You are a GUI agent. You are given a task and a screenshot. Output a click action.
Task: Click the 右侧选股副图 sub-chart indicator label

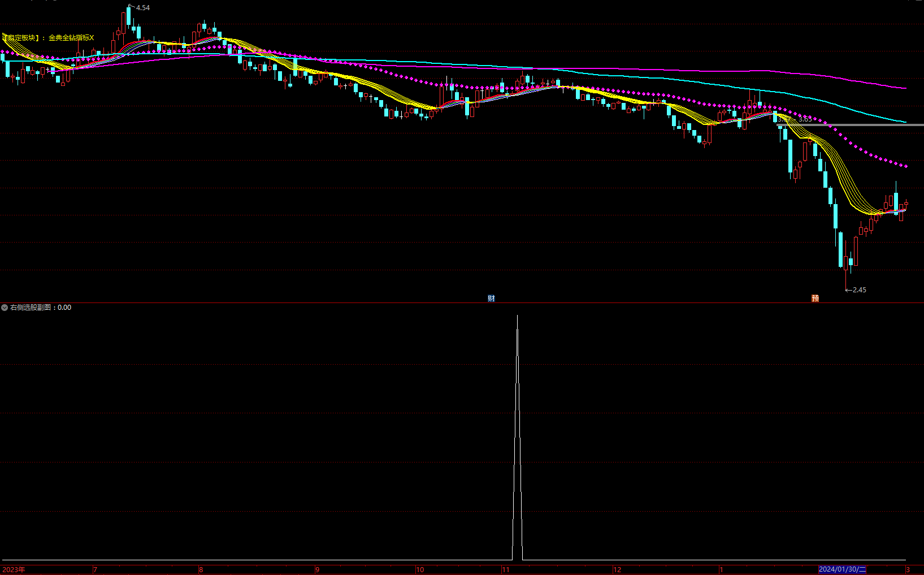click(31, 308)
